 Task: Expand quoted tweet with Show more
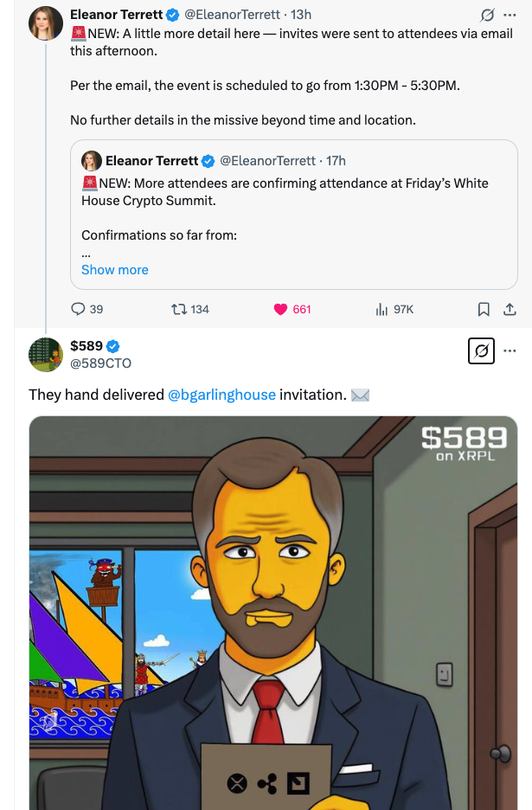point(114,270)
